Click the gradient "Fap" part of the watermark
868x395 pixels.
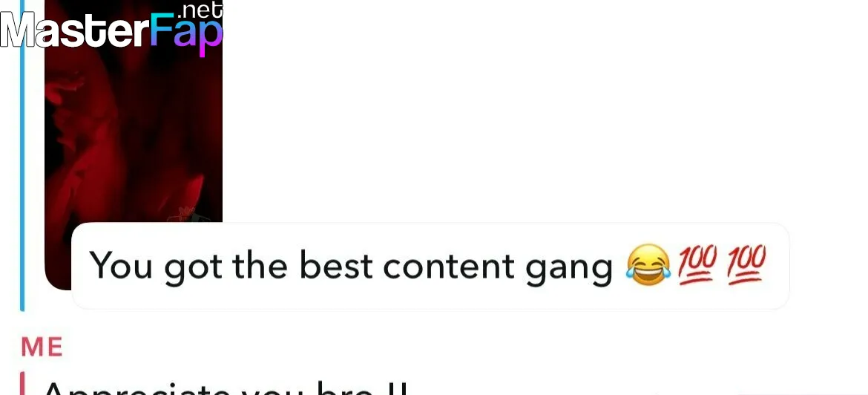[186, 33]
